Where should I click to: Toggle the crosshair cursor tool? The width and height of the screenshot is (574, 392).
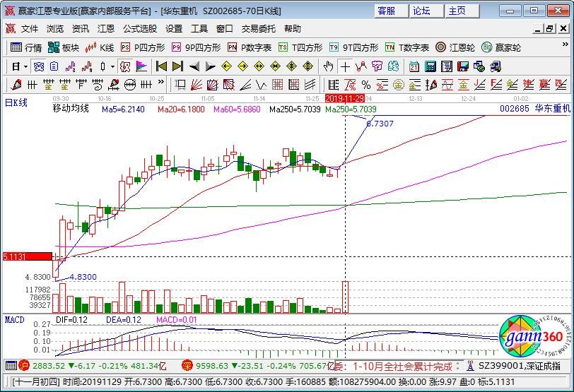click(x=345, y=66)
